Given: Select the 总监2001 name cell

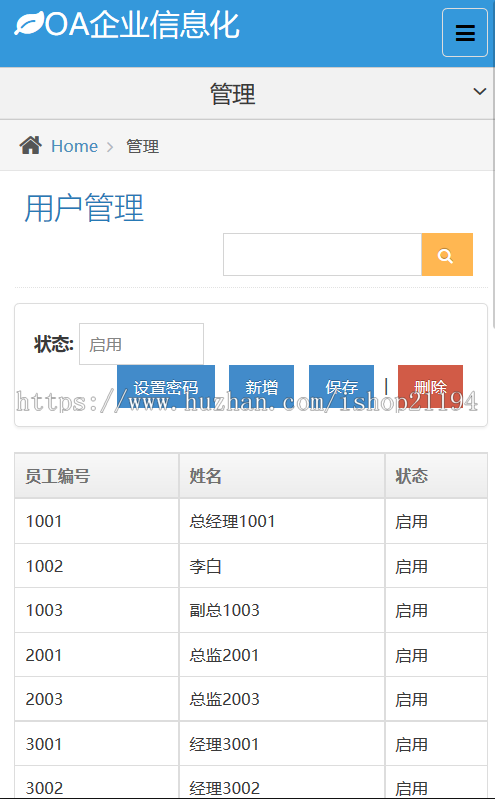Looking at the screenshot, I should pyautogui.click(x=282, y=655).
